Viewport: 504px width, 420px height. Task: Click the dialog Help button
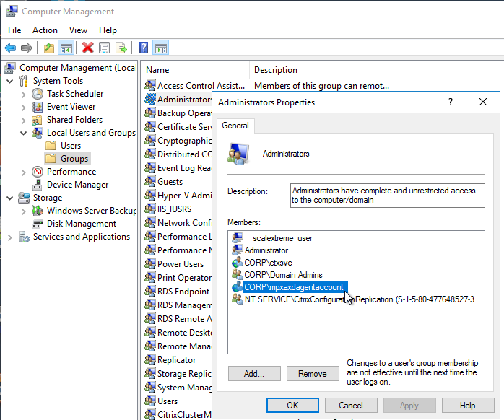point(468,406)
